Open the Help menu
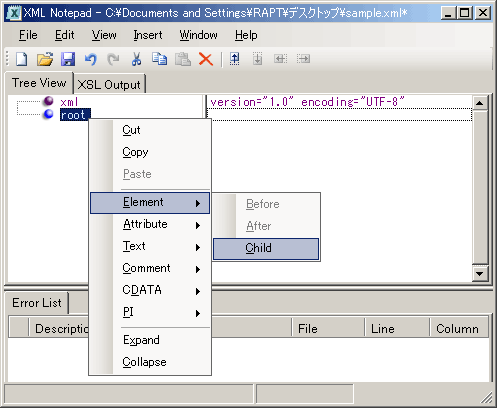 point(246,35)
